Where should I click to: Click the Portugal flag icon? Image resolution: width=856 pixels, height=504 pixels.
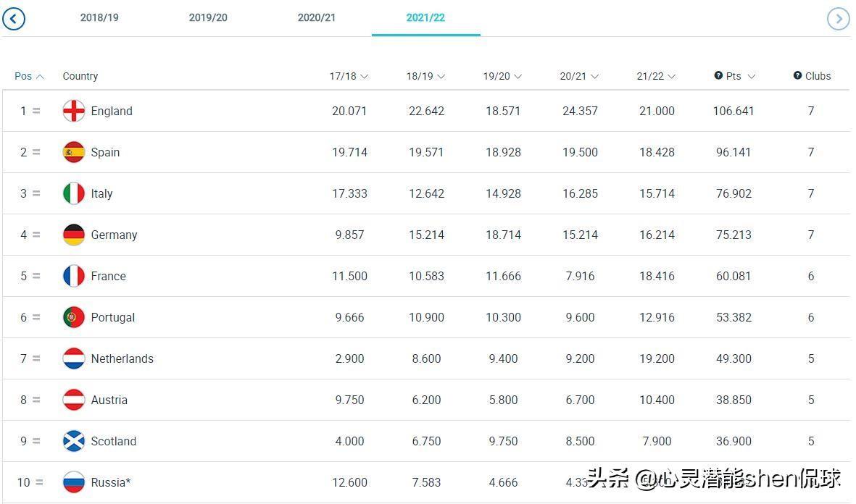coord(74,317)
